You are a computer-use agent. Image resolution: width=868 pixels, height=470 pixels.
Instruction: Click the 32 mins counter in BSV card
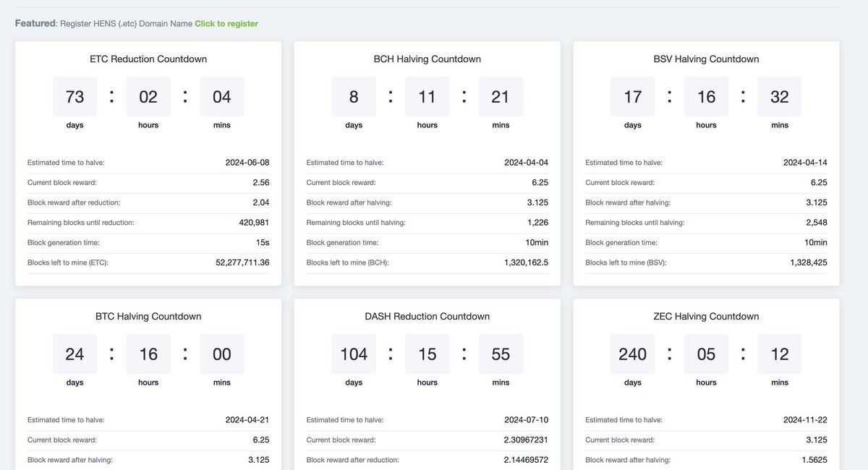[780, 96]
